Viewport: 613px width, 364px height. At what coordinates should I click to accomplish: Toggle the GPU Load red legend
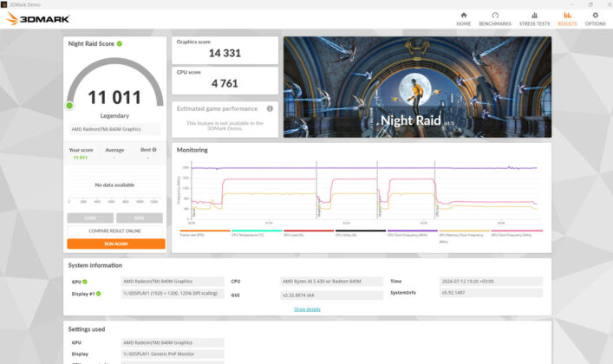coord(309,233)
